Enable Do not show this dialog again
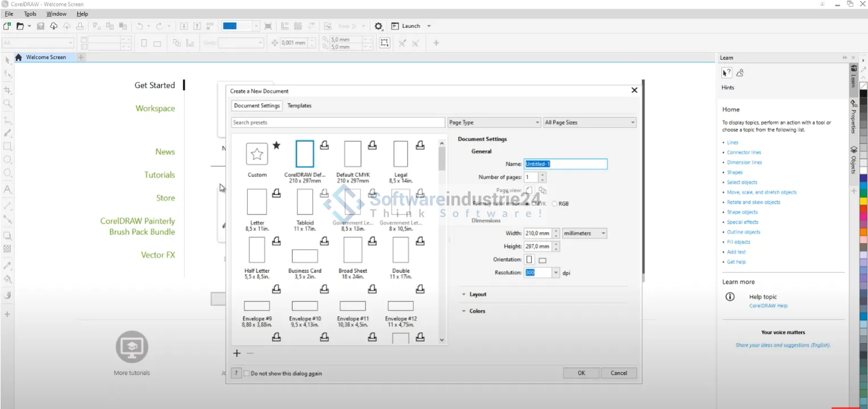 pyautogui.click(x=247, y=374)
